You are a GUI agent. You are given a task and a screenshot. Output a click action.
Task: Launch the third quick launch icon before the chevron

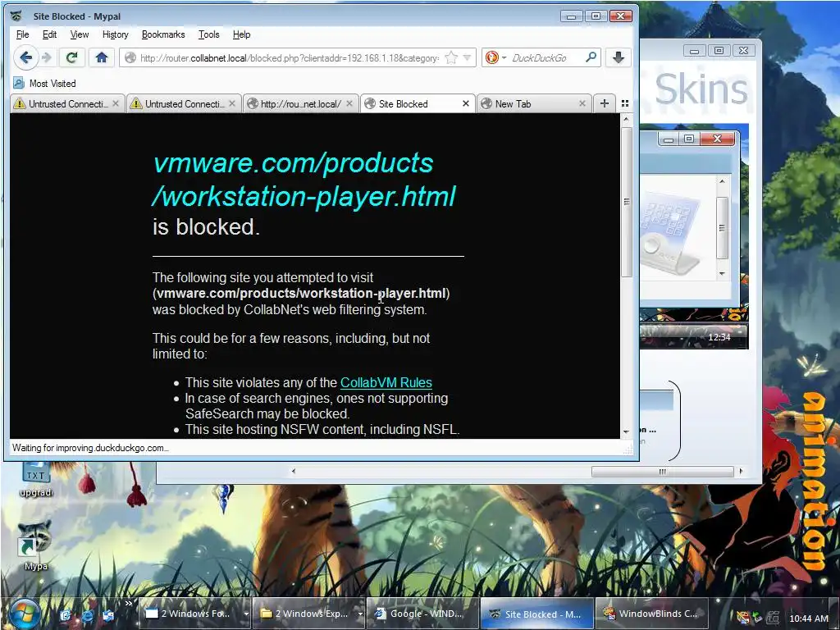coord(109,615)
